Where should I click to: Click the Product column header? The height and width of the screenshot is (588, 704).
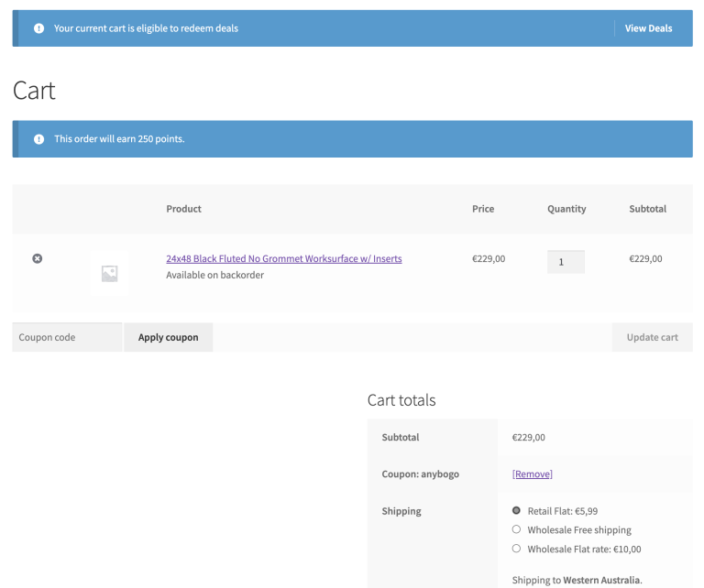(183, 209)
